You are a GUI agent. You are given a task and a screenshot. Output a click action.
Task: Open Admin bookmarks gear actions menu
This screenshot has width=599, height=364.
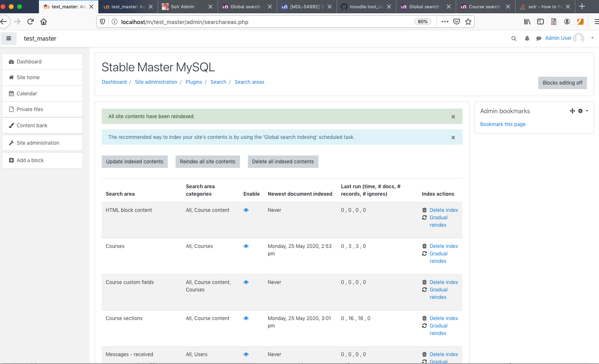click(583, 111)
